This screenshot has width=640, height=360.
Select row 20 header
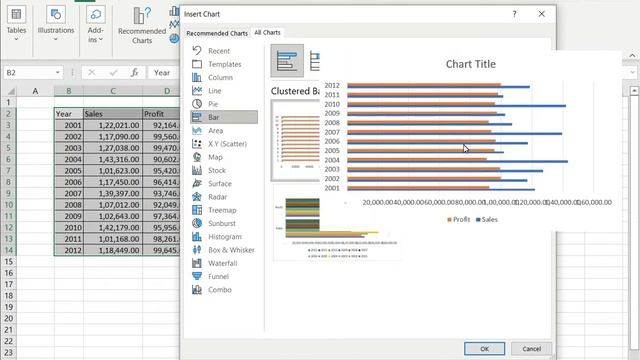[x=9, y=318]
